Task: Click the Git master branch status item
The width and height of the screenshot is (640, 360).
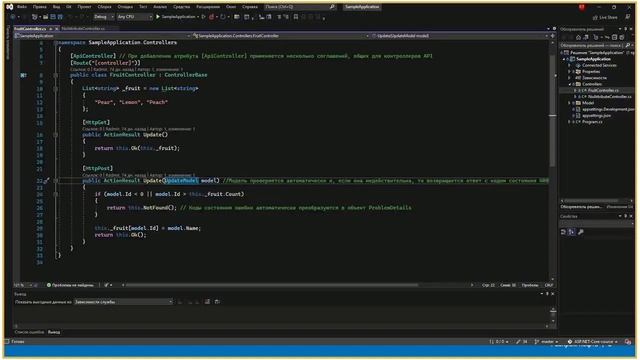Action: tap(547, 342)
